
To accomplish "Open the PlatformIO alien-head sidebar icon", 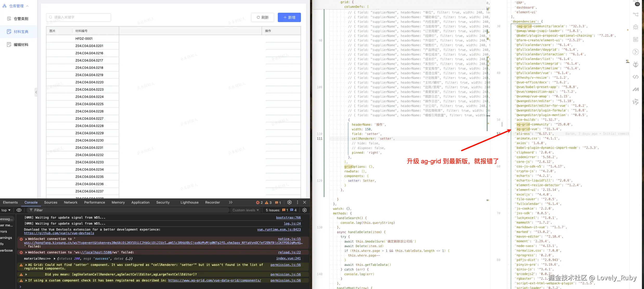I will coord(636,64).
